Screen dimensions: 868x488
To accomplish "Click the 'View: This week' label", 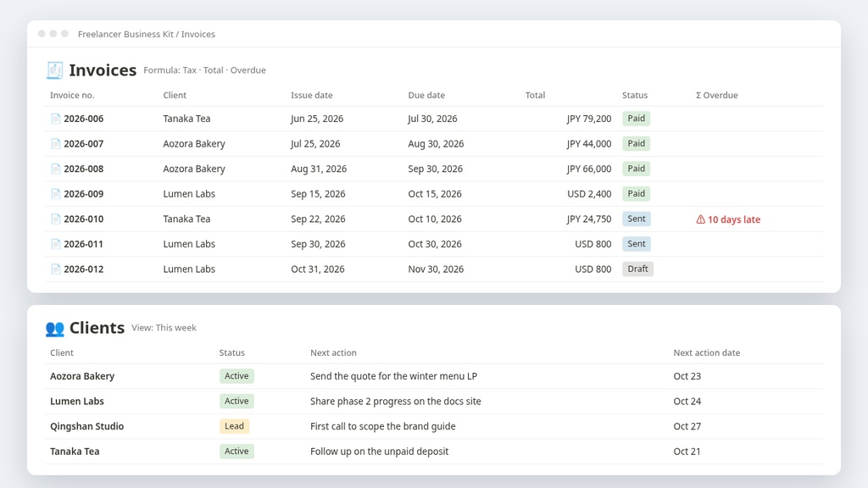I will [x=164, y=328].
